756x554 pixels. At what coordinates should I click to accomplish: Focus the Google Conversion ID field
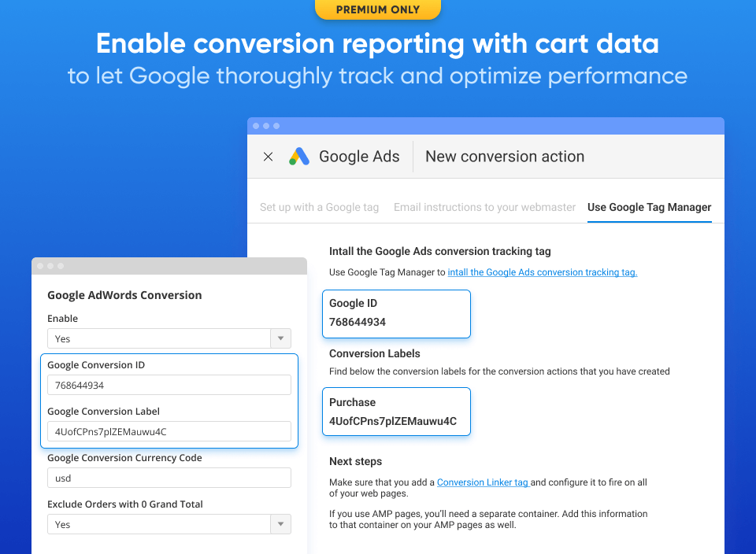click(x=169, y=386)
